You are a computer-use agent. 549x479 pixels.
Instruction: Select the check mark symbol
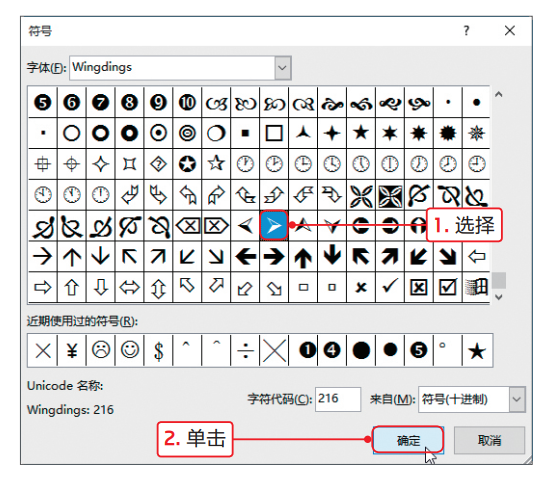click(390, 286)
